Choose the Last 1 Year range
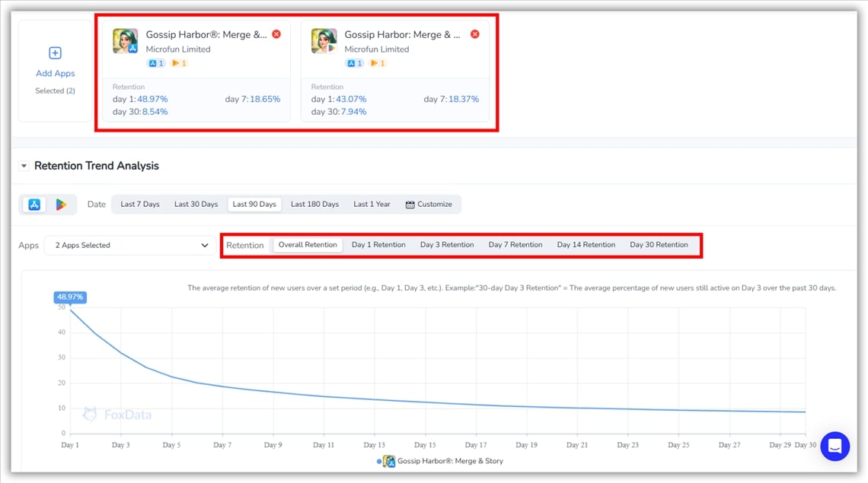Viewport: 868px width, 483px height. pyautogui.click(x=372, y=205)
